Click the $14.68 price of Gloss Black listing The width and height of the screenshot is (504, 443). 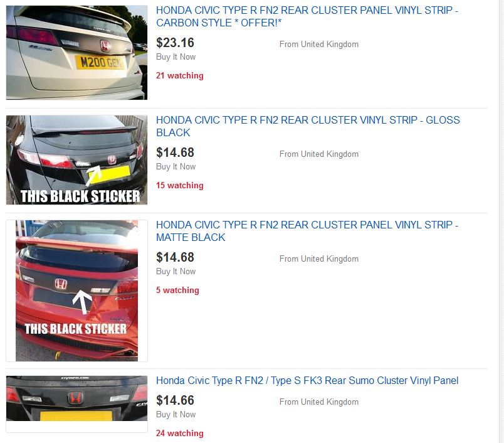175,152
